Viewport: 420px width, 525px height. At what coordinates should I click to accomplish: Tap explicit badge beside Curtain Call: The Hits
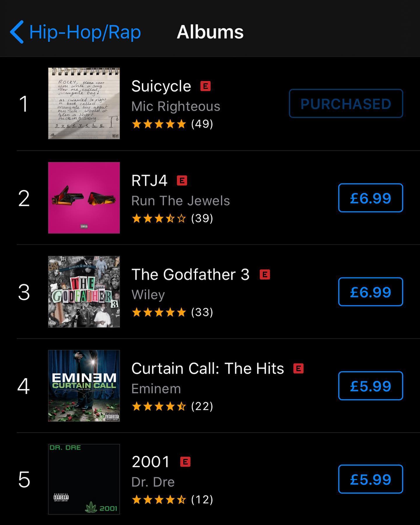click(x=298, y=368)
